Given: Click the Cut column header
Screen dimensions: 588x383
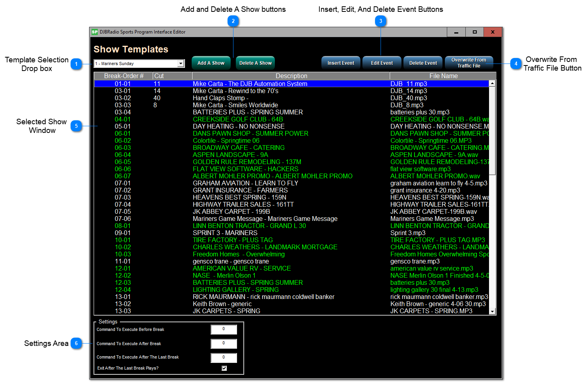Looking at the screenshot, I should point(172,76).
